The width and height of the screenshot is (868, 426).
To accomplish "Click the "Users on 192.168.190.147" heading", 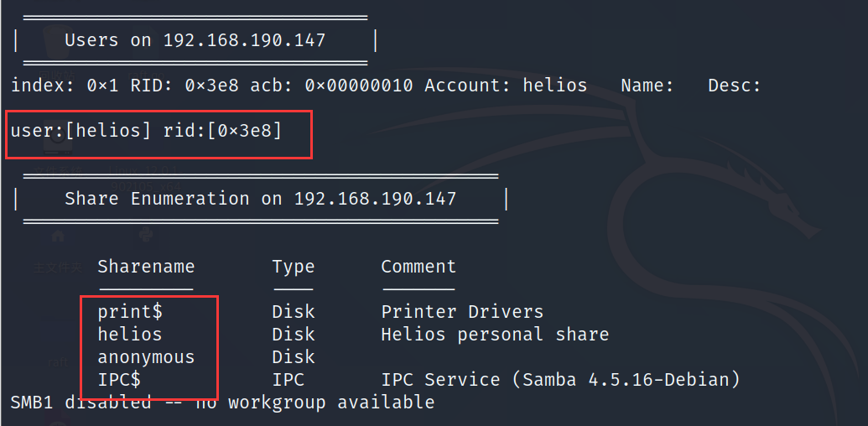I will click(x=195, y=40).
